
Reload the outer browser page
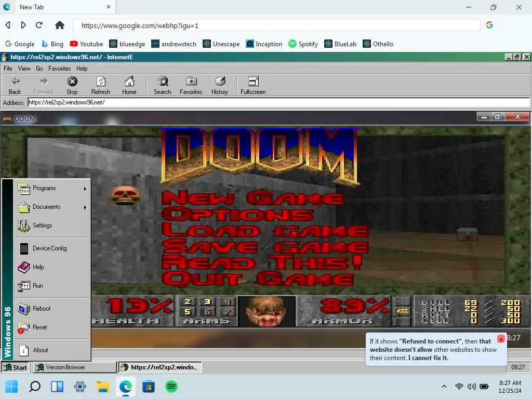[39, 25]
